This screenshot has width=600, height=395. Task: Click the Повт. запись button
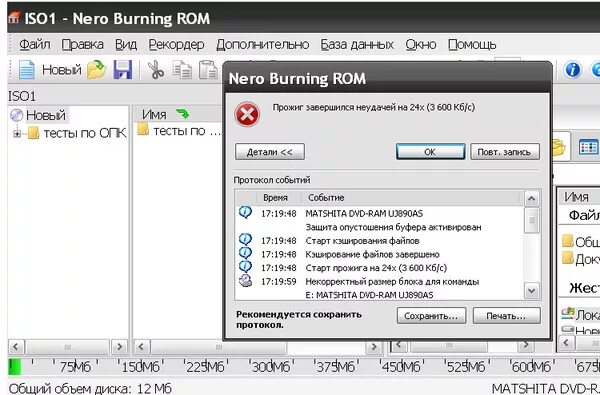click(x=505, y=152)
